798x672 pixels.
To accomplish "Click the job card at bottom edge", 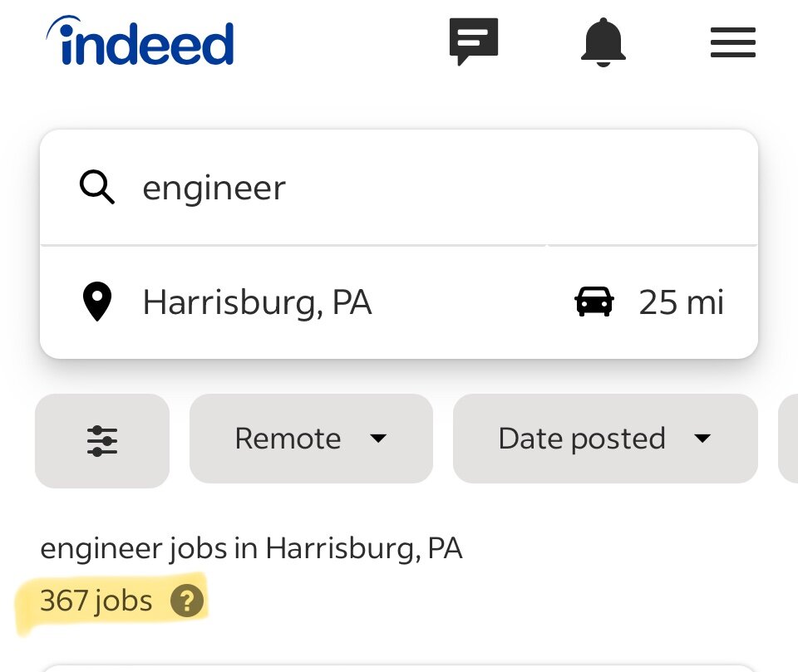I will coord(399,667).
